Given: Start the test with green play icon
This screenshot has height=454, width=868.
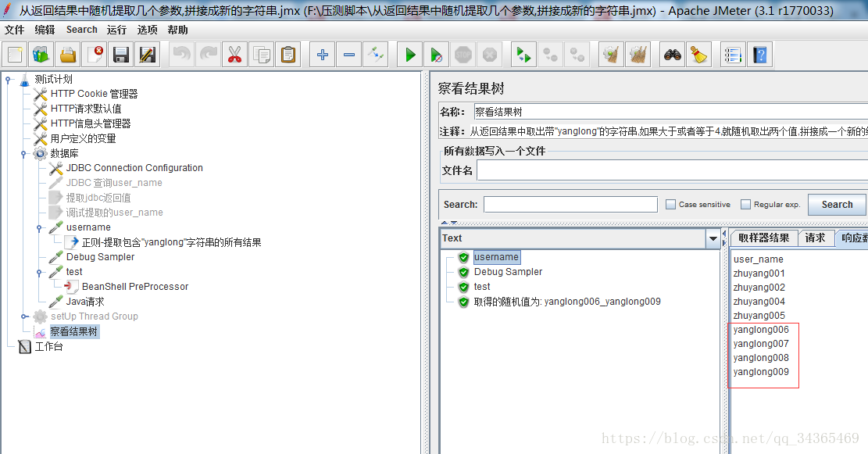Looking at the screenshot, I should [410, 55].
